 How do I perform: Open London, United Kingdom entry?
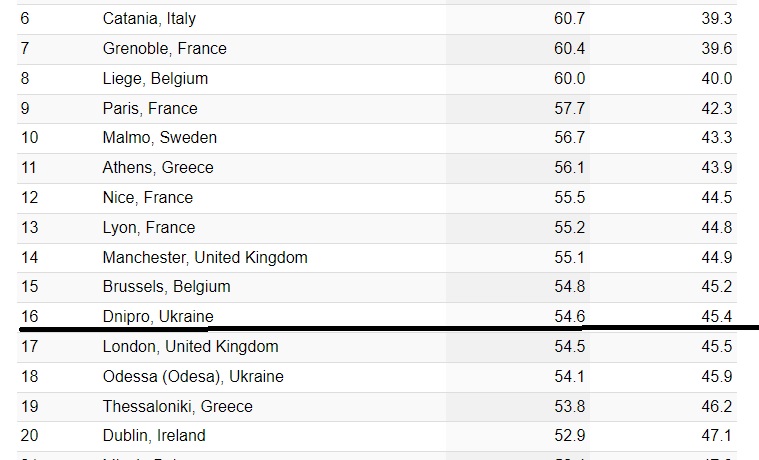(190, 346)
